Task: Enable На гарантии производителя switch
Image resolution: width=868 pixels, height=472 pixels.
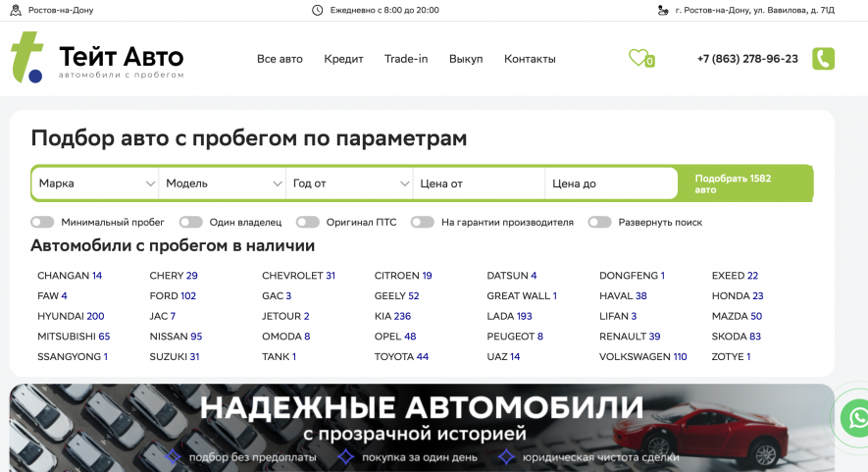Action: [x=423, y=222]
